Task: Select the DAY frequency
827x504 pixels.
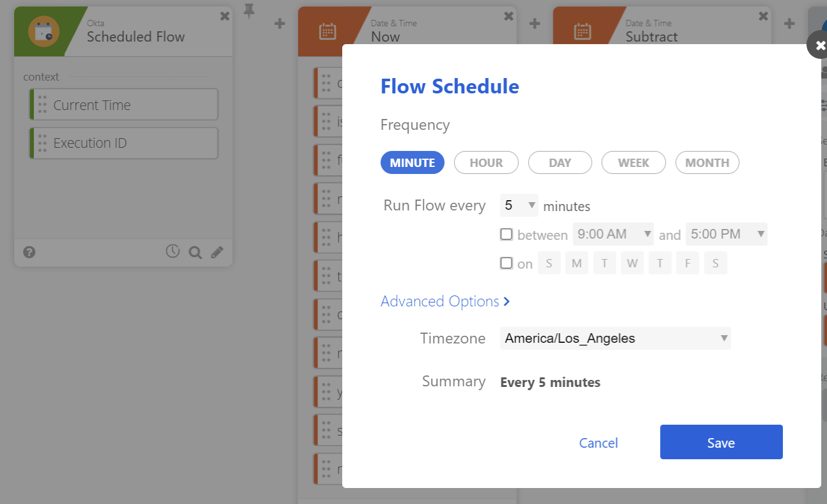Action: tap(560, 162)
